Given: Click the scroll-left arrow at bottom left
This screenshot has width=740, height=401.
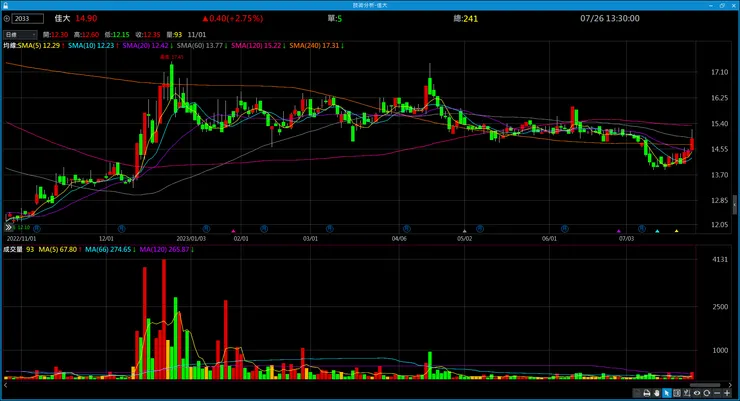Looking at the screenshot, I should (x=6, y=385).
